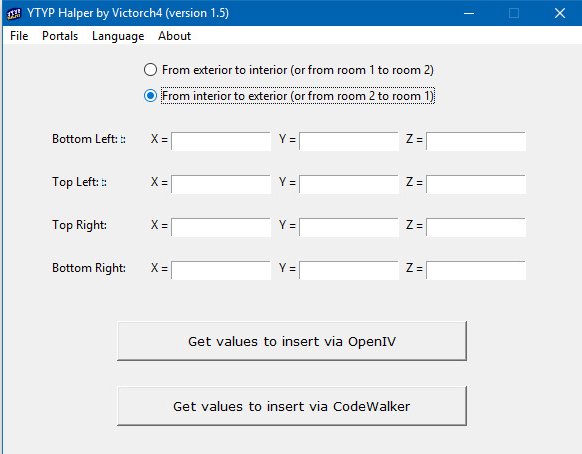The width and height of the screenshot is (582, 454).
Task: Open the Language menu
Action: pyautogui.click(x=118, y=36)
